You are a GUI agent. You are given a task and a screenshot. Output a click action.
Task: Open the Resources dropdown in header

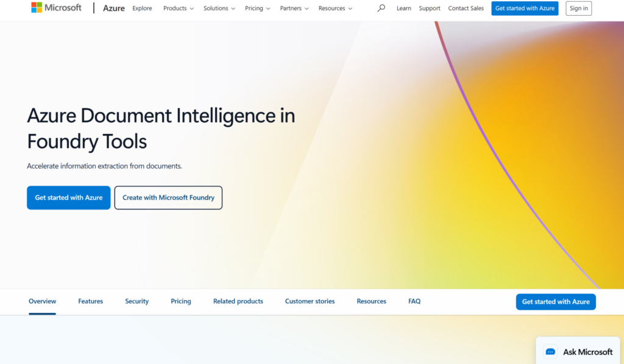coord(335,9)
